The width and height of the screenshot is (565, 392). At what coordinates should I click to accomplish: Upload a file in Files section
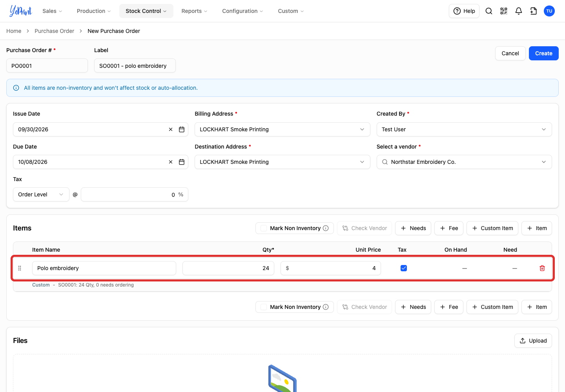click(x=533, y=341)
